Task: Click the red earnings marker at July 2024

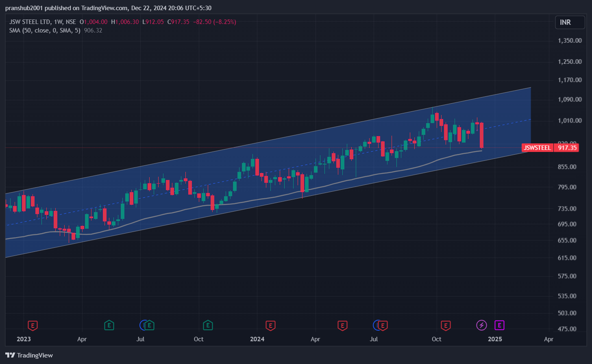Action: 383,325
